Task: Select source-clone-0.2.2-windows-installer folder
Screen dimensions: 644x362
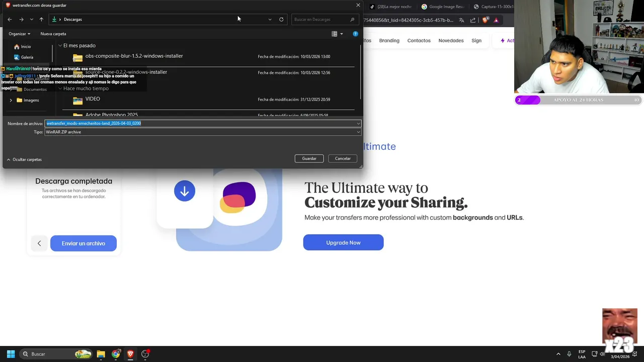Action: [x=126, y=72]
